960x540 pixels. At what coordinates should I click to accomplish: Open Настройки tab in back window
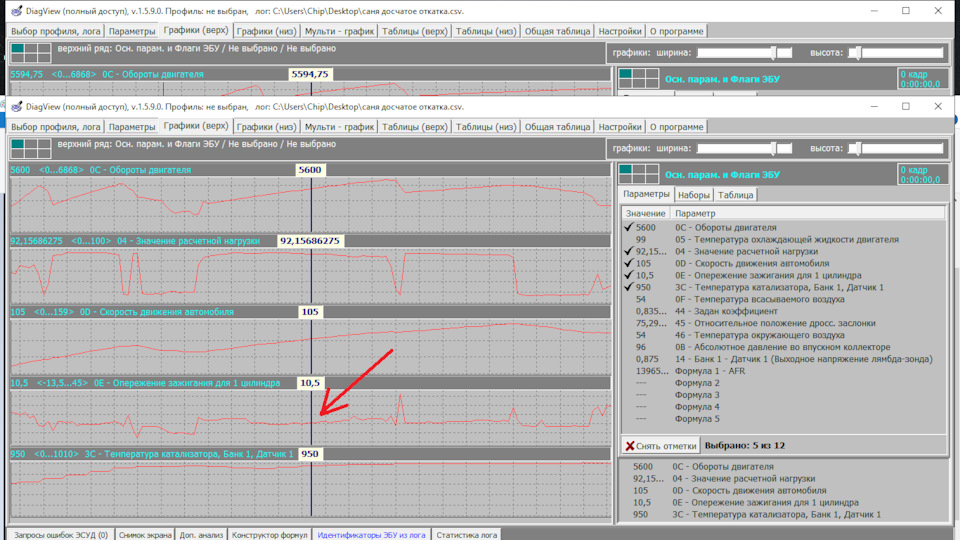coord(620,31)
